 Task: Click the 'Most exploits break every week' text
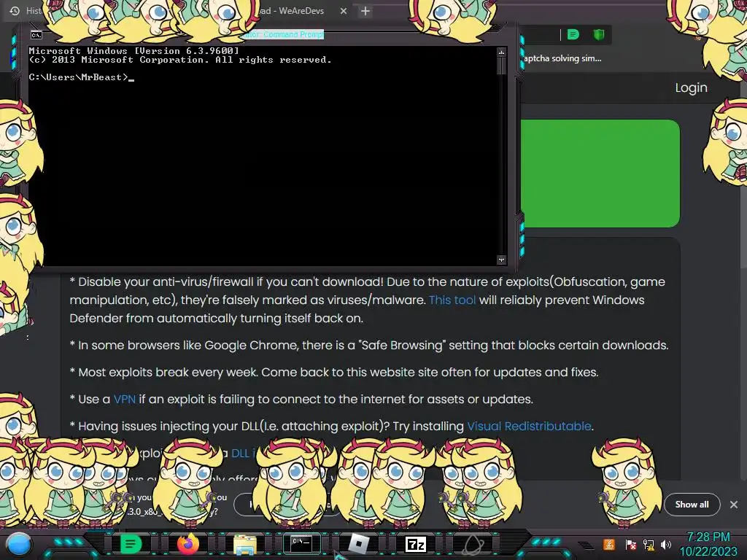point(334,372)
